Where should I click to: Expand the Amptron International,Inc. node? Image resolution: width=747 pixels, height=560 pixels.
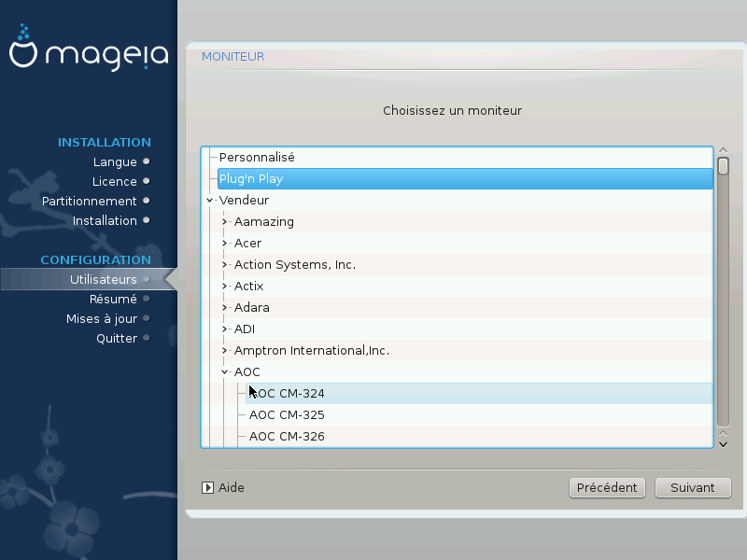click(x=224, y=351)
